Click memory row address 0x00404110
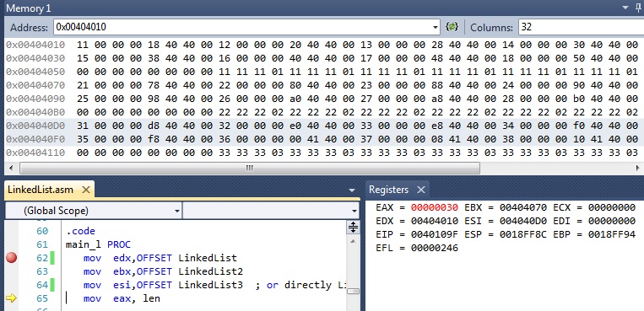Screen dimensions: 644x311 point(35,153)
